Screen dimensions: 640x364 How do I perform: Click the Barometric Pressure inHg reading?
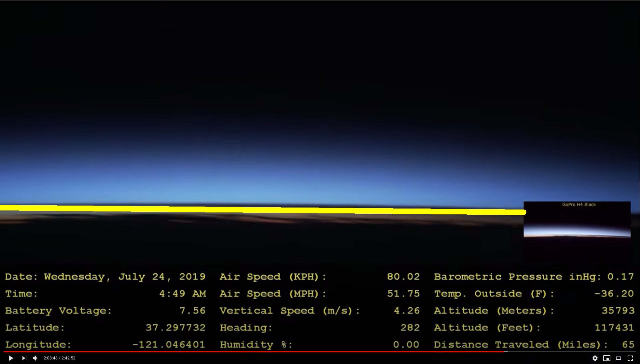tap(620, 277)
